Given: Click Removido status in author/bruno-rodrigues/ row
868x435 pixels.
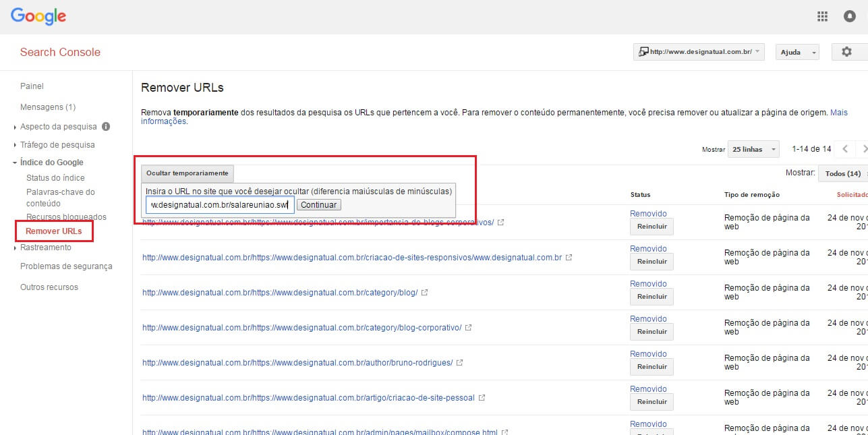Looking at the screenshot, I should click(648, 354).
